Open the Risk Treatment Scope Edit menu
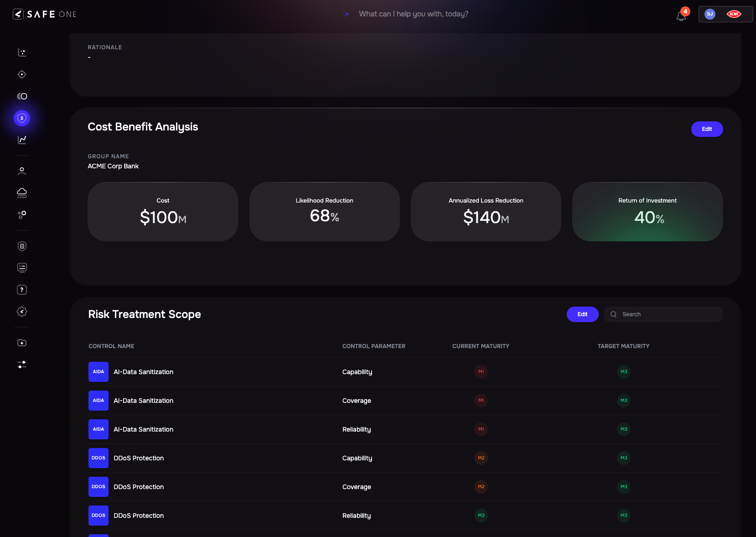The image size is (756, 537). pos(582,314)
